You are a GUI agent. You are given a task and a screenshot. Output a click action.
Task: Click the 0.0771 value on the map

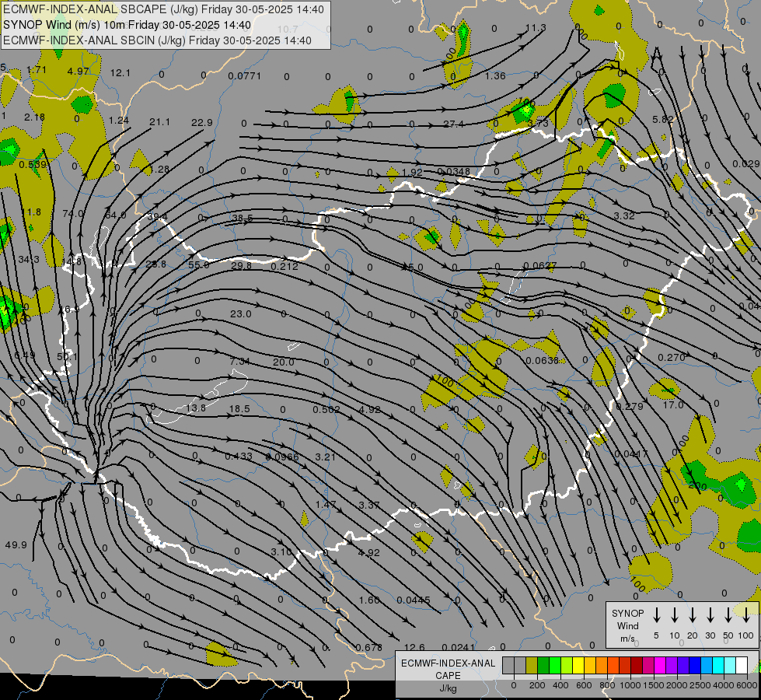pyautogui.click(x=245, y=75)
